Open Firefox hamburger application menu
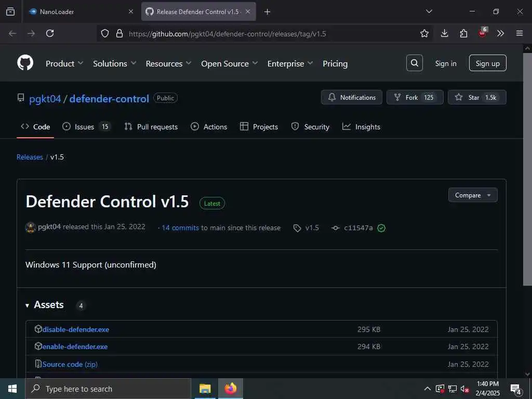Screen dimensions: 532x399 [520, 33]
